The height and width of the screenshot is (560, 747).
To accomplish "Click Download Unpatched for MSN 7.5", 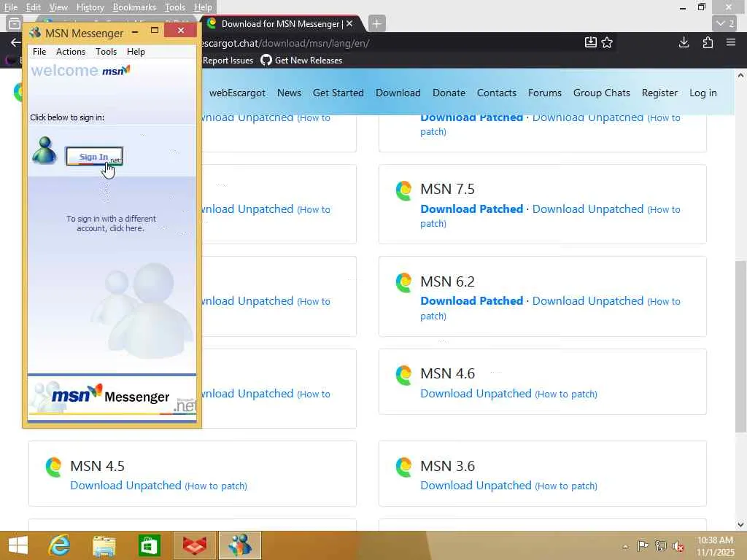I will (x=588, y=209).
